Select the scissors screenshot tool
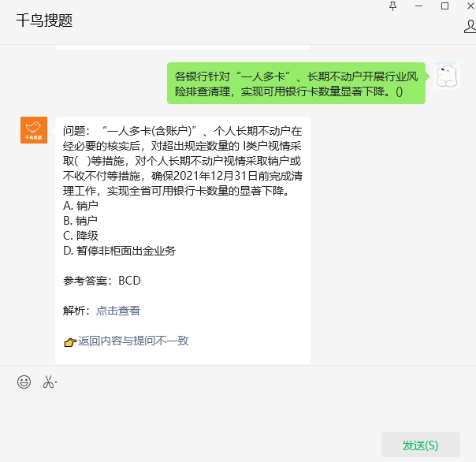 click(x=49, y=382)
